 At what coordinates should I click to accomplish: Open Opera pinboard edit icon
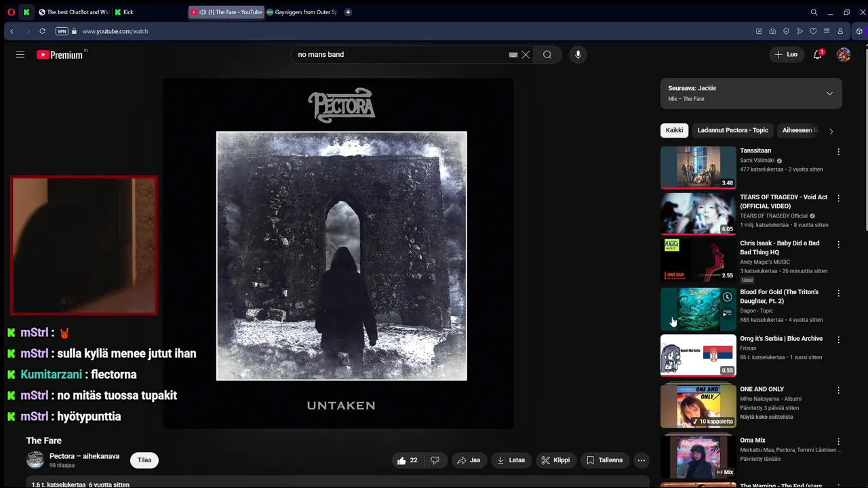(x=759, y=31)
